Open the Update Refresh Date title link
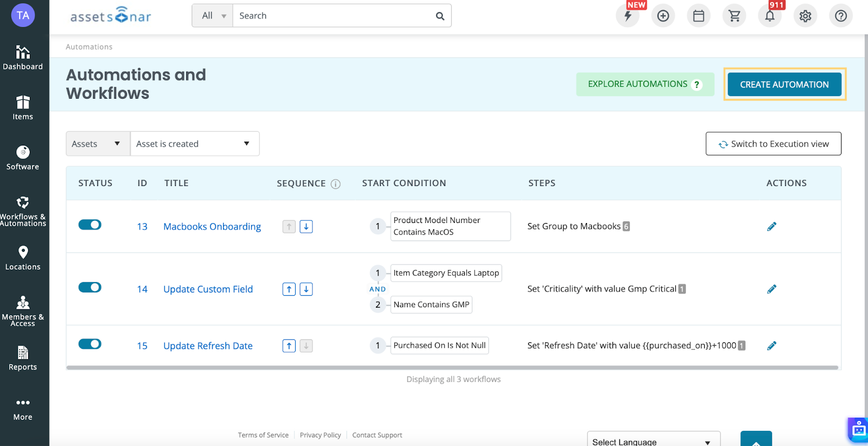Viewport: 868px width, 446px height. (208, 346)
